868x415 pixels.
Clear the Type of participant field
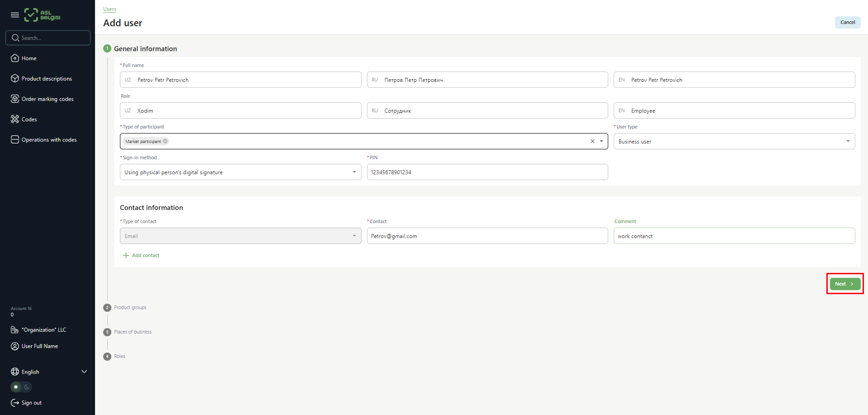tap(592, 142)
